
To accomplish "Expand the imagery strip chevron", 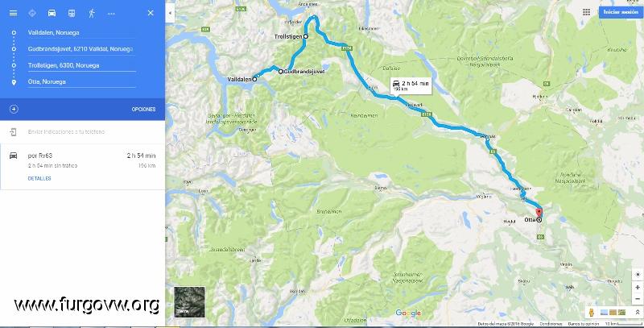I will click(x=638, y=313).
